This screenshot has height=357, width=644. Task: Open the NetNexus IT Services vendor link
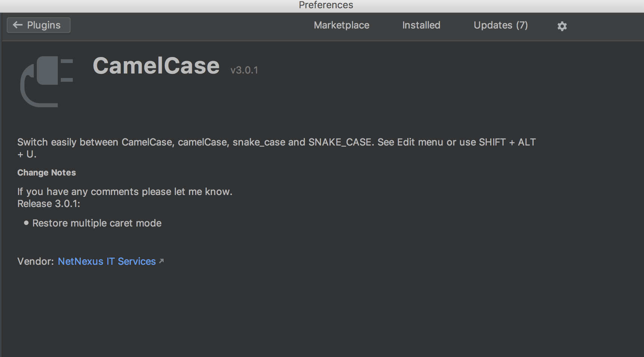tap(107, 261)
